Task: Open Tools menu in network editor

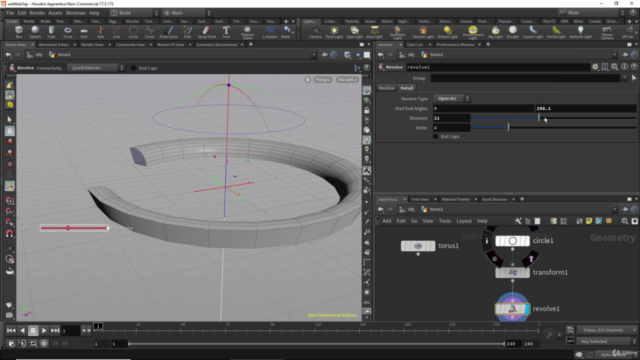Action: coord(444,221)
